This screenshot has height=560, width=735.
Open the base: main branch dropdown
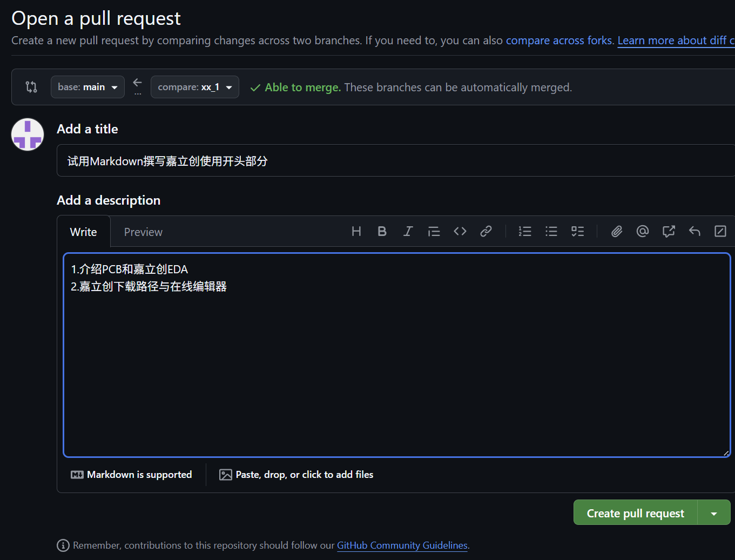click(x=87, y=87)
